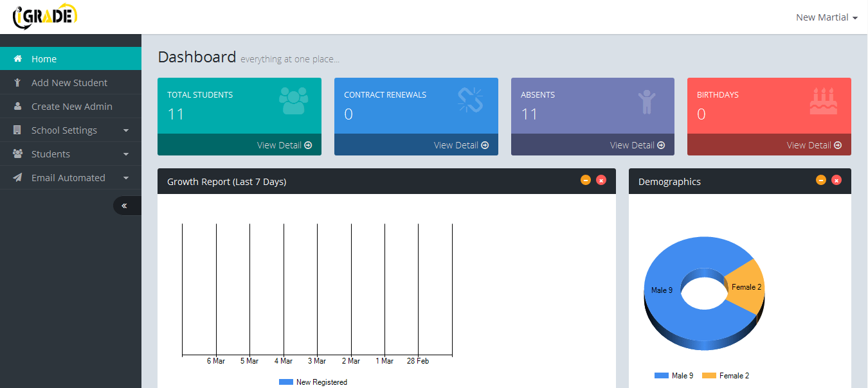Image resolution: width=868 pixels, height=388 pixels.
Task: Open School Settings menu item
Action: tap(71, 130)
